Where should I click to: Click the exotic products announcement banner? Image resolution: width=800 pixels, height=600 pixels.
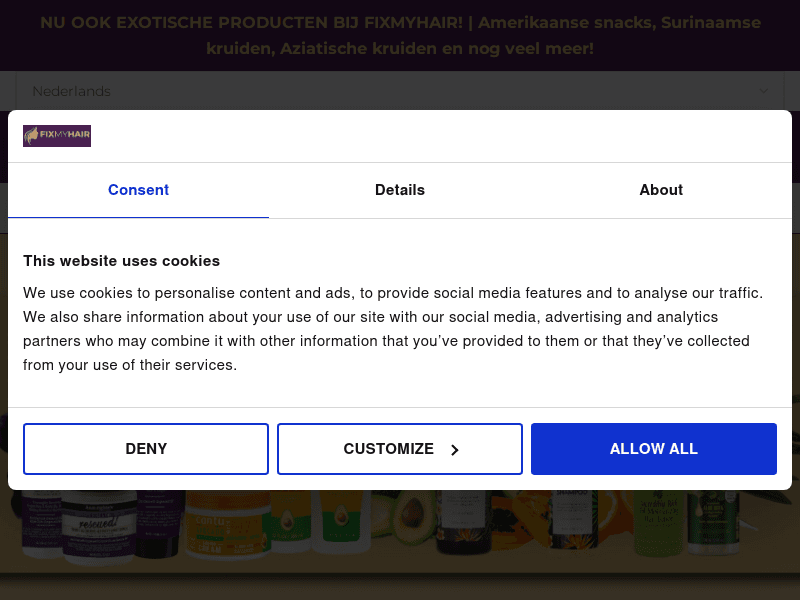point(400,35)
